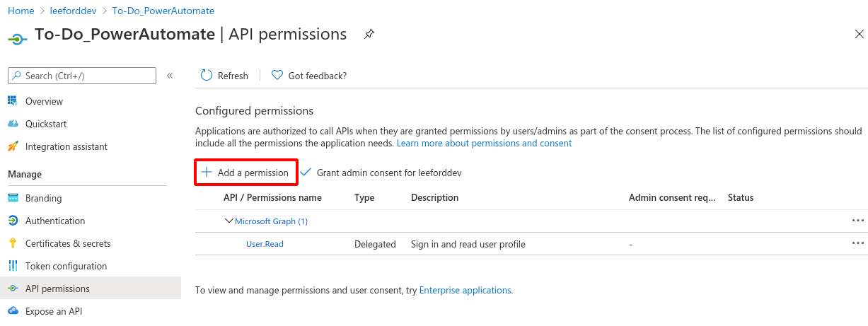
Task: Open the more options menu for Microsoft Graph row
Action: pos(858,221)
